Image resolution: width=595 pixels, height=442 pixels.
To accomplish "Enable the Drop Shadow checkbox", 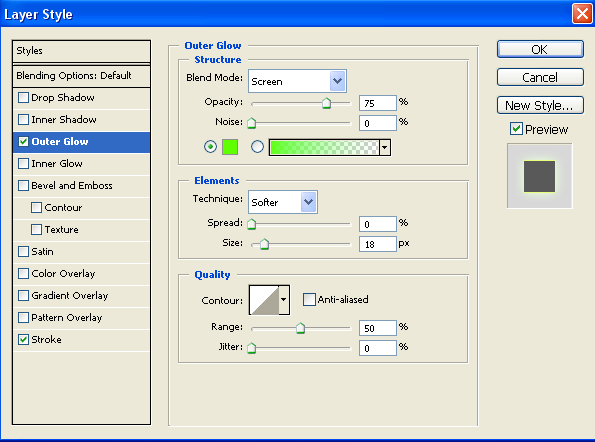I will [x=24, y=98].
